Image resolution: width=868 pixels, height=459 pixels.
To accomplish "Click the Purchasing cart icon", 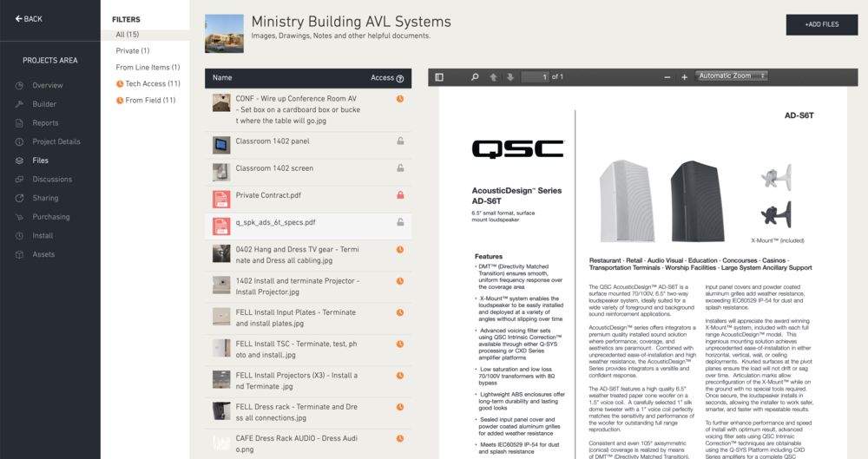I will [19, 217].
